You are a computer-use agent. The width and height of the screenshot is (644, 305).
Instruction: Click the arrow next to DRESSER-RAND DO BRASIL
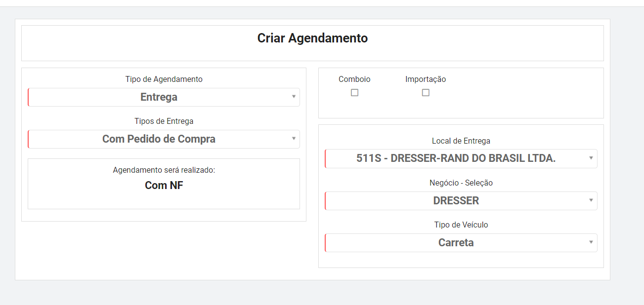(x=591, y=159)
